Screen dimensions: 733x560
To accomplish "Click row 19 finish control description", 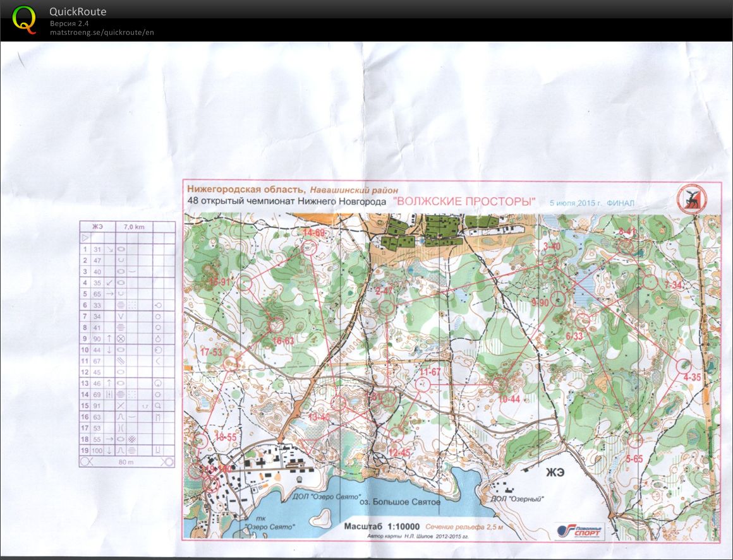I will pyautogui.click(x=126, y=450).
